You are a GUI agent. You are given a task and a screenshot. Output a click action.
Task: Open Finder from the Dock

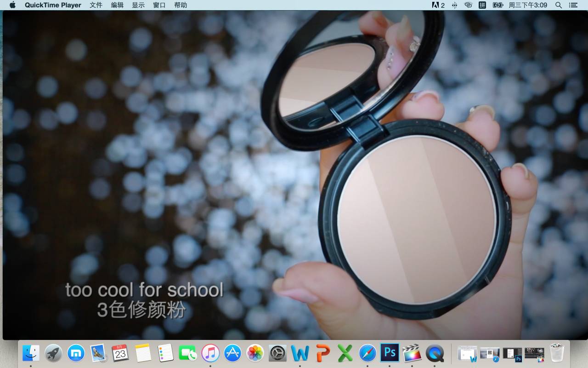[31, 353]
